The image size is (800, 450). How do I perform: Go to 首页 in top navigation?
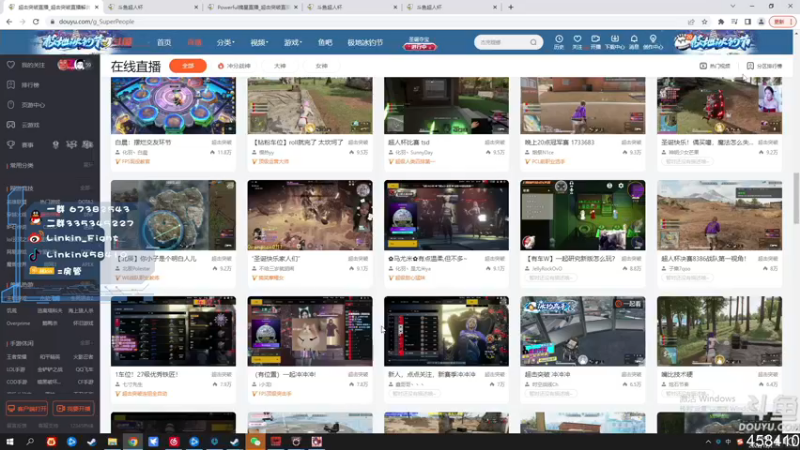coord(164,42)
